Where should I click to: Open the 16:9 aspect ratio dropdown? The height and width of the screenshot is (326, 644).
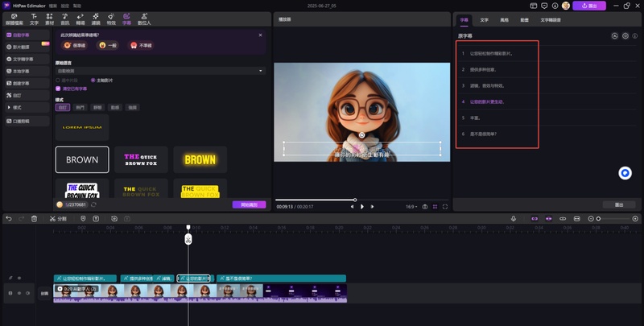(x=411, y=207)
